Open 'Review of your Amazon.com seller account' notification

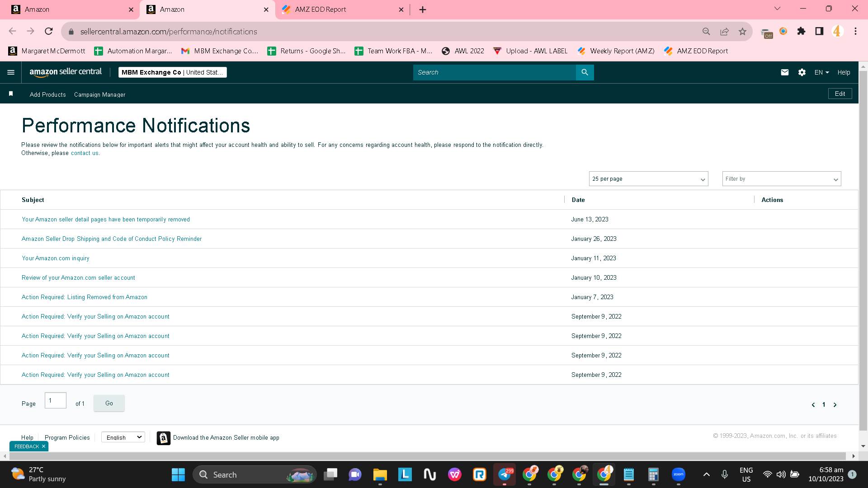78,278
